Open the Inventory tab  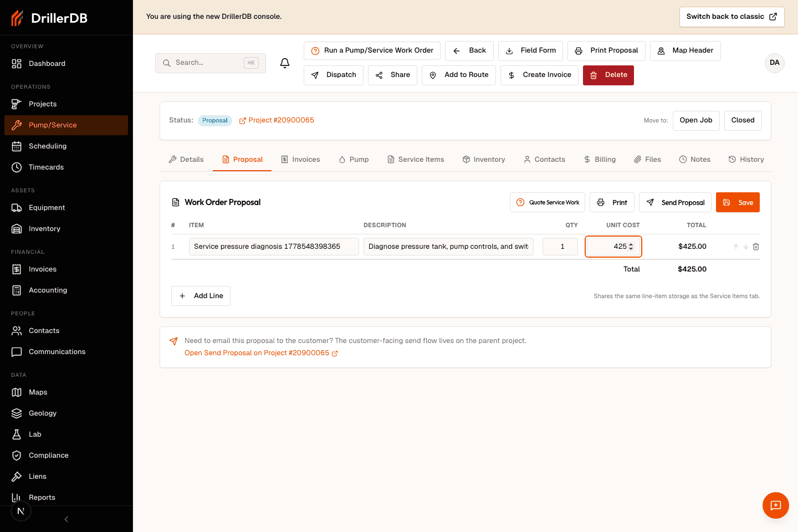484,160
